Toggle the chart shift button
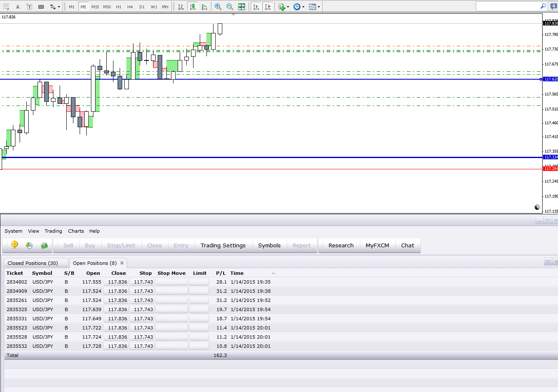 click(x=268, y=7)
